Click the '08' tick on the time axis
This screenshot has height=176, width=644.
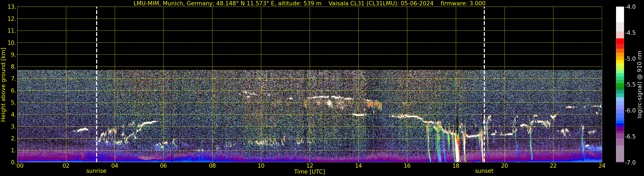pos(212,166)
